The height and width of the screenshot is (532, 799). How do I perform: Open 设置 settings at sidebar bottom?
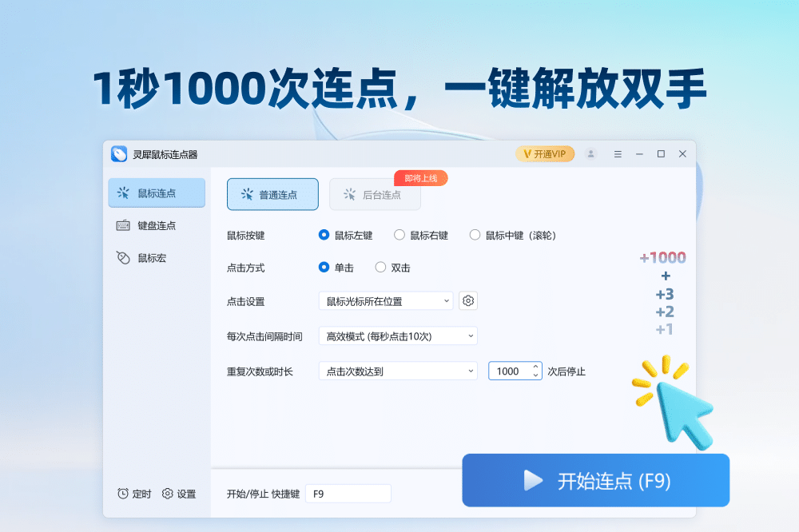[x=179, y=494]
